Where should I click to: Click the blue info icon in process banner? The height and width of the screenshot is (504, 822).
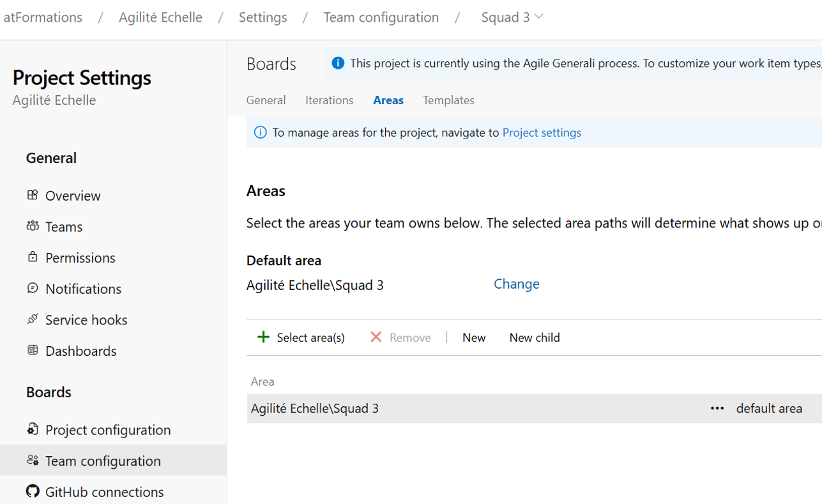click(x=338, y=63)
